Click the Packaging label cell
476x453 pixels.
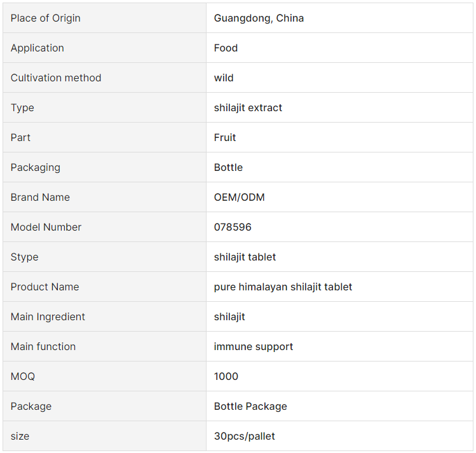point(104,167)
